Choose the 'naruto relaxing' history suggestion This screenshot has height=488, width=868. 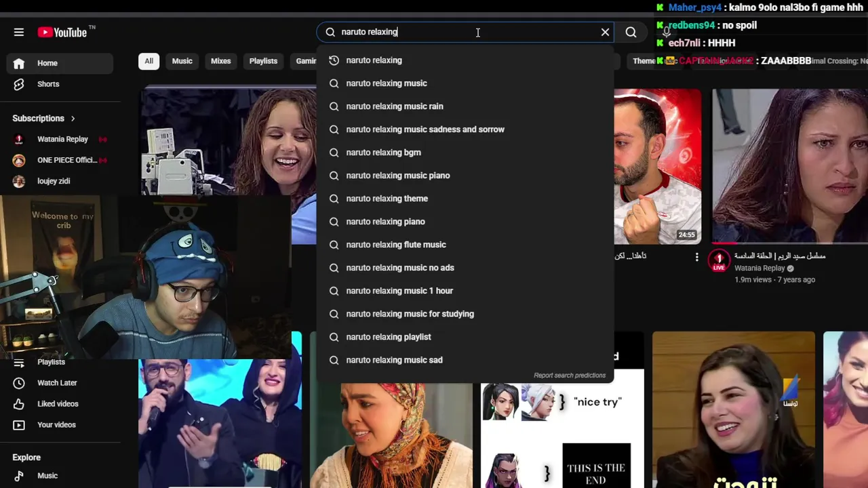[x=465, y=60]
